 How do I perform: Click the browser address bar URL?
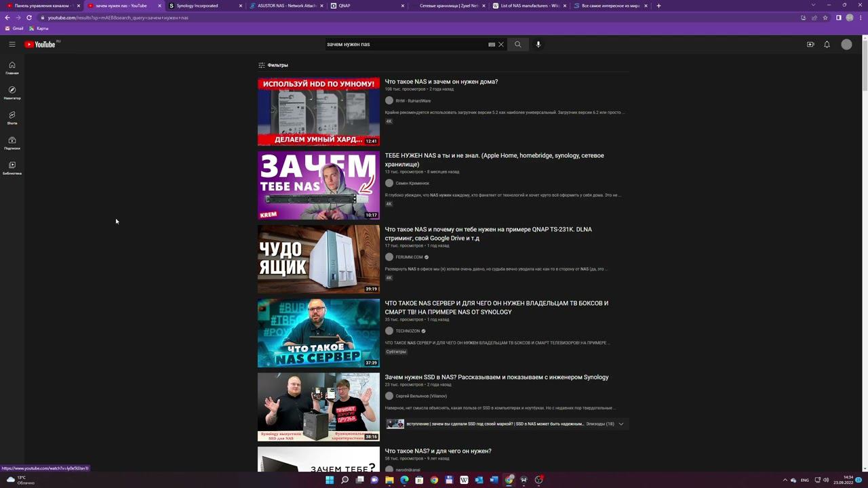(118, 18)
